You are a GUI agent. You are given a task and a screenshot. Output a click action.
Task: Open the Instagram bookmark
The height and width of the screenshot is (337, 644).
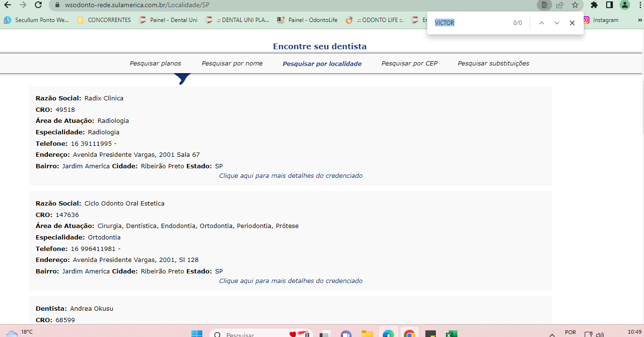point(600,20)
